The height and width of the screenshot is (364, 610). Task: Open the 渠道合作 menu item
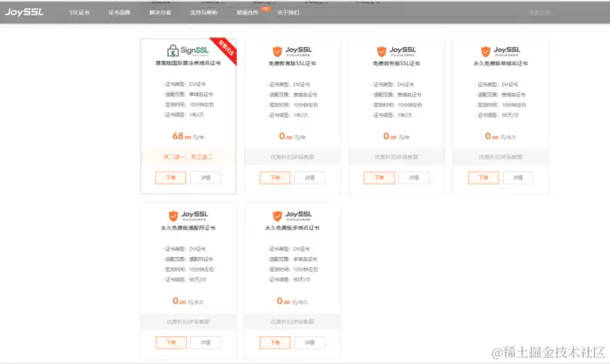247,12
